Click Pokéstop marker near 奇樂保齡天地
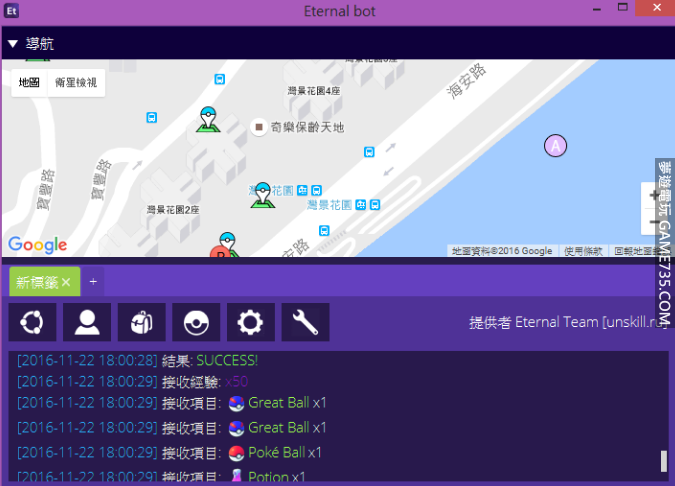Screen dimensions: 675x486 point(208,120)
